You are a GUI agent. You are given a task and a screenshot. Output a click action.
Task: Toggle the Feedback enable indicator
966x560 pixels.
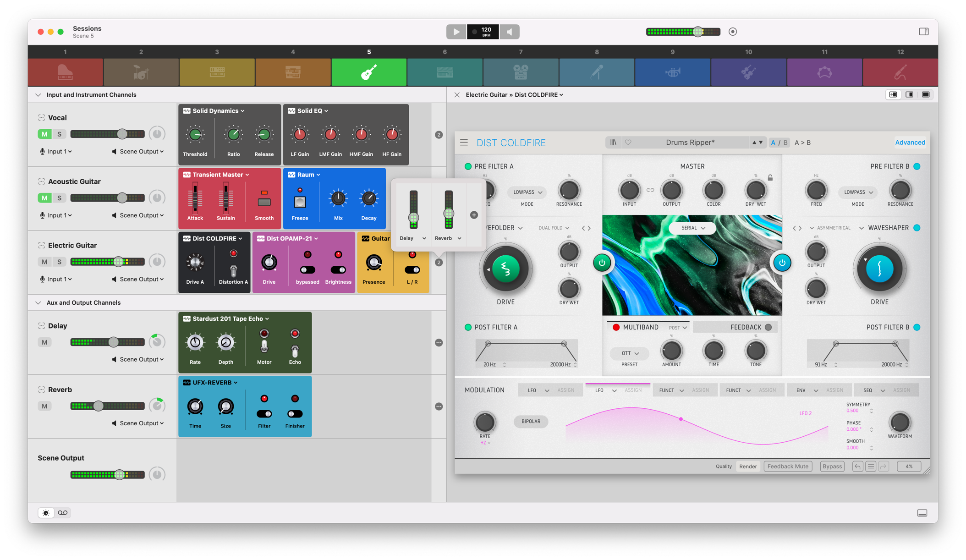click(768, 327)
